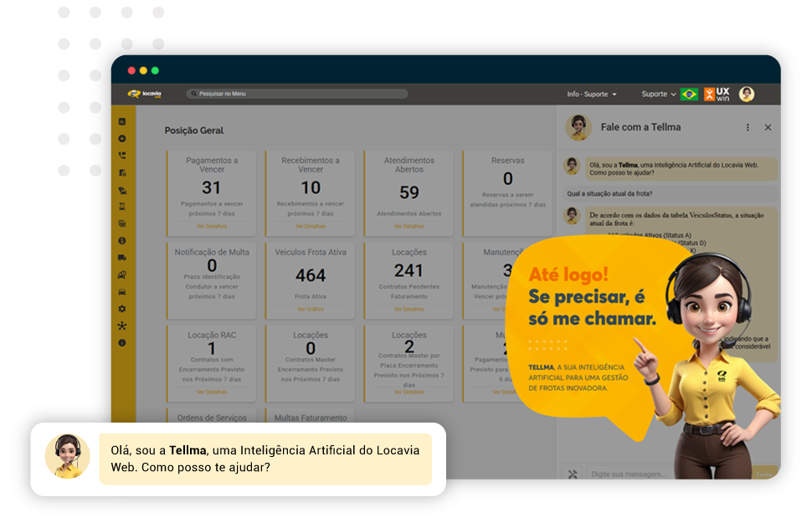Open the phone call icon in the sidebar
This screenshot has width=812, height=523.
pos(122,156)
